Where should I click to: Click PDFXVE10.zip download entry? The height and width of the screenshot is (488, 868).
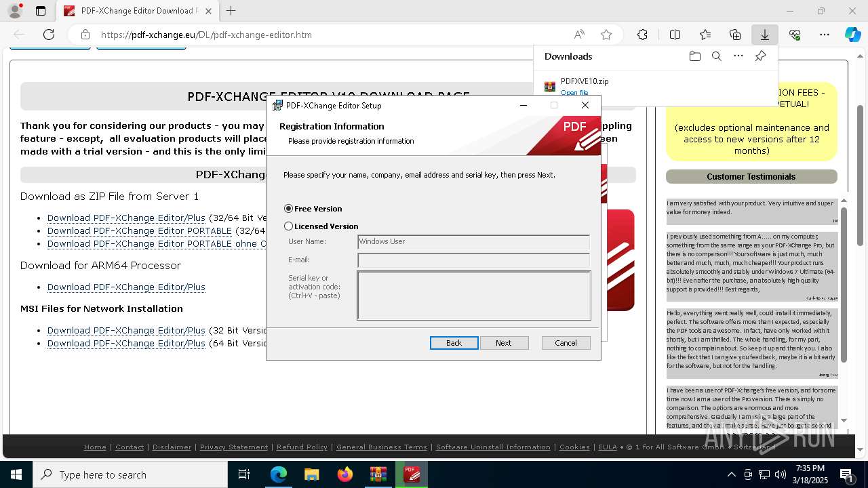pos(585,81)
